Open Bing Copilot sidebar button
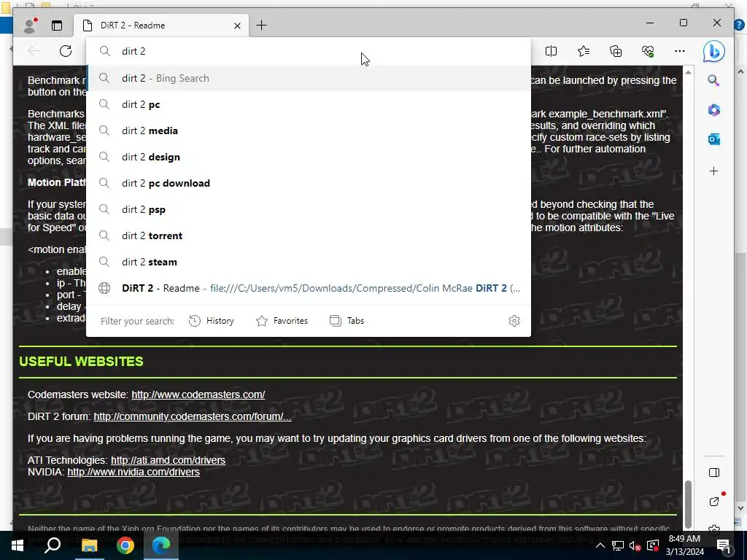The width and height of the screenshot is (747, 560). [x=713, y=51]
